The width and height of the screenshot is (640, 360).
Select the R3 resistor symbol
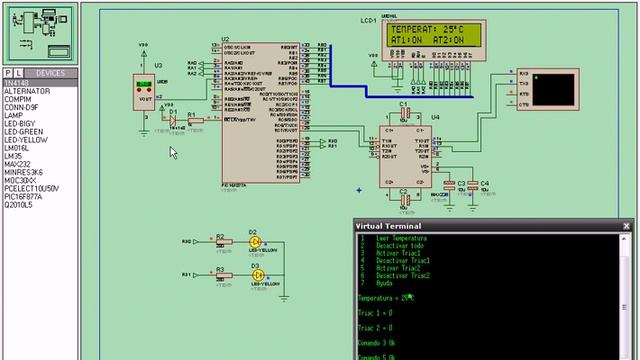(224, 275)
